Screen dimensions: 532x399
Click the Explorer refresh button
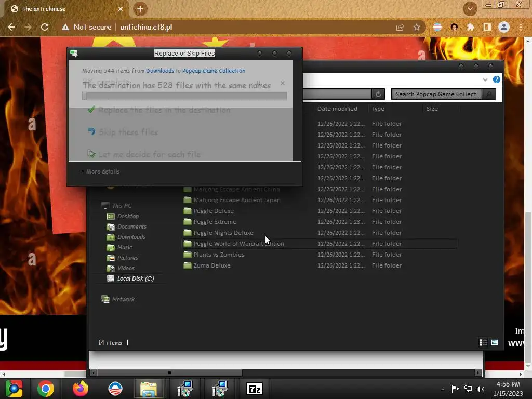click(x=378, y=95)
